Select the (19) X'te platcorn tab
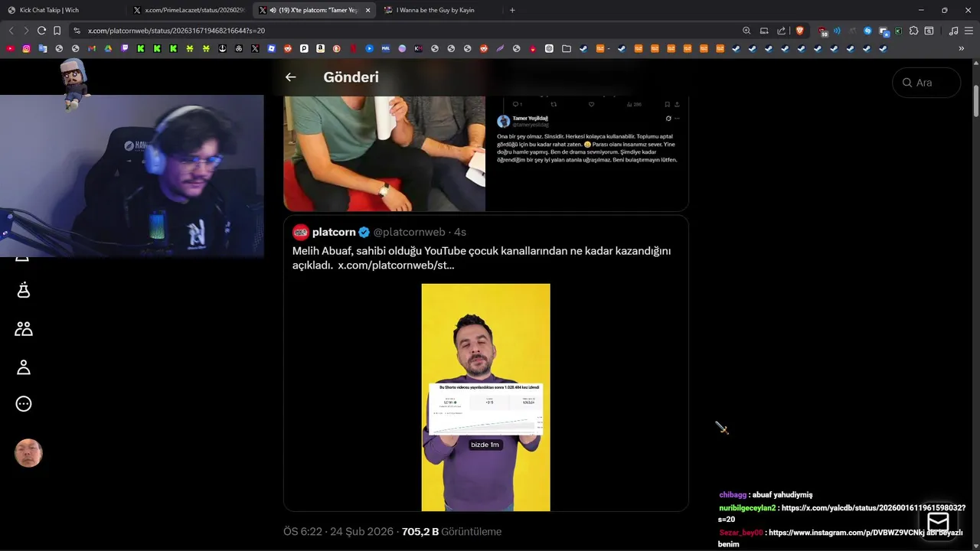This screenshot has height=551, width=980. [x=312, y=10]
